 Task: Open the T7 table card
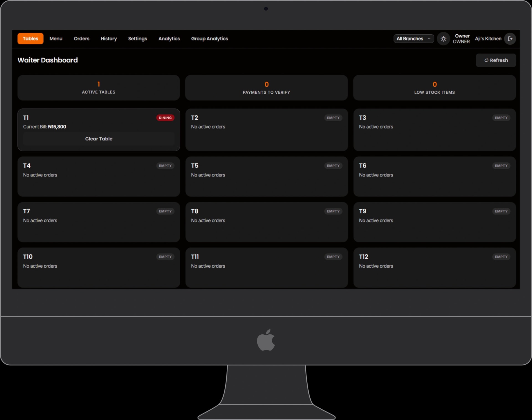click(99, 222)
